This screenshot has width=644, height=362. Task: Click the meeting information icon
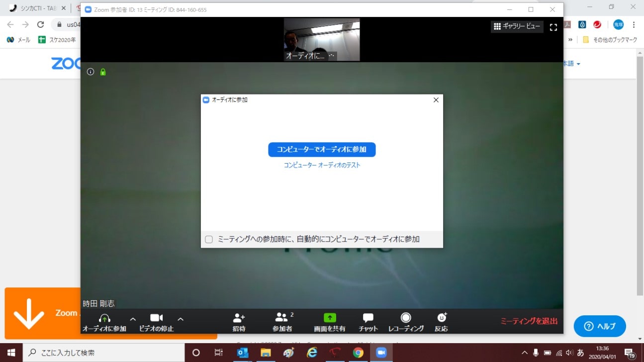click(91, 72)
